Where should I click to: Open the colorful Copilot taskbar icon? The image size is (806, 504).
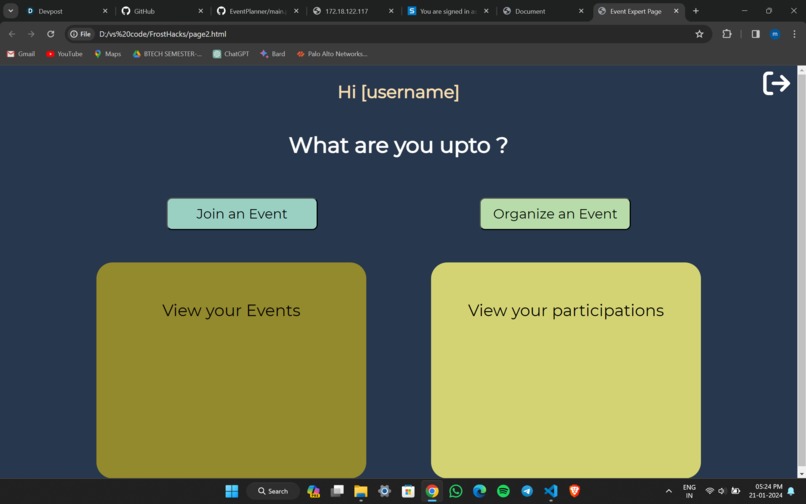[x=313, y=491]
